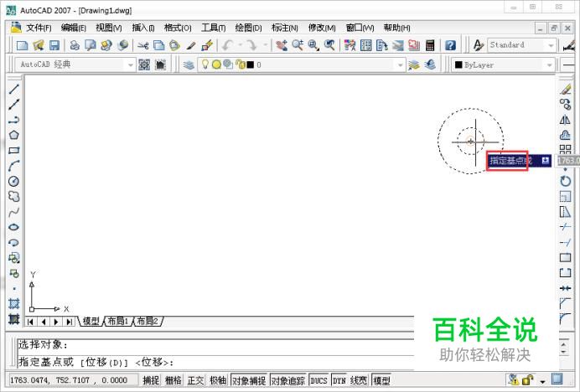Screen dimensions: 580x392
Task: Click the coordinates readout 1763.0474, 752.7107
Action: click(x=69, y=380)
